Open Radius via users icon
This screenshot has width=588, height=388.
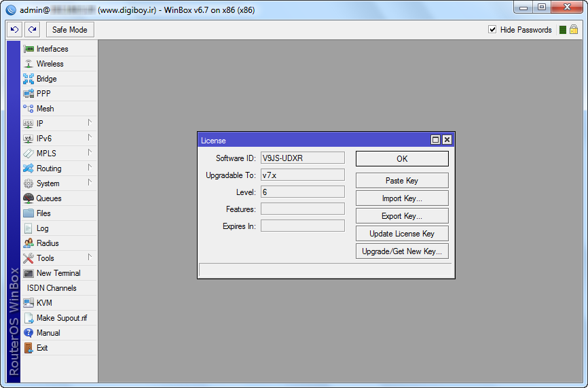pos(29,243)
